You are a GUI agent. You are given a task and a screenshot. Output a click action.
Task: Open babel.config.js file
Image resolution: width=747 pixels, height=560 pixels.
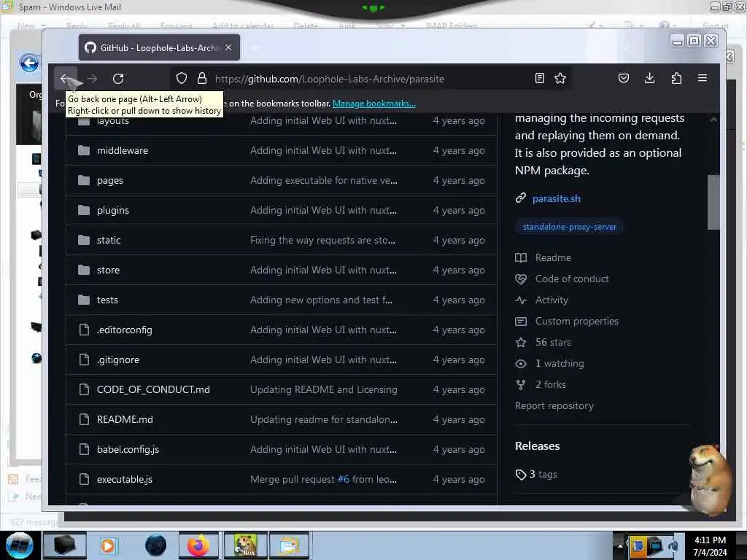click(128, 449)
